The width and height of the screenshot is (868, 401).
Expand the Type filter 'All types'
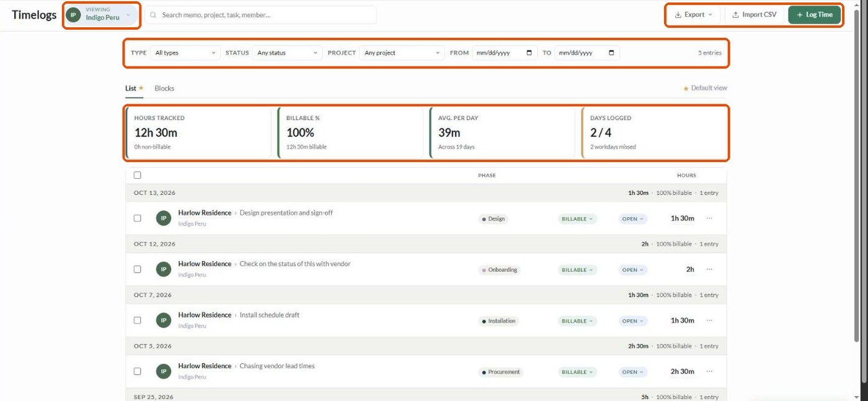[x=185, y=53]
